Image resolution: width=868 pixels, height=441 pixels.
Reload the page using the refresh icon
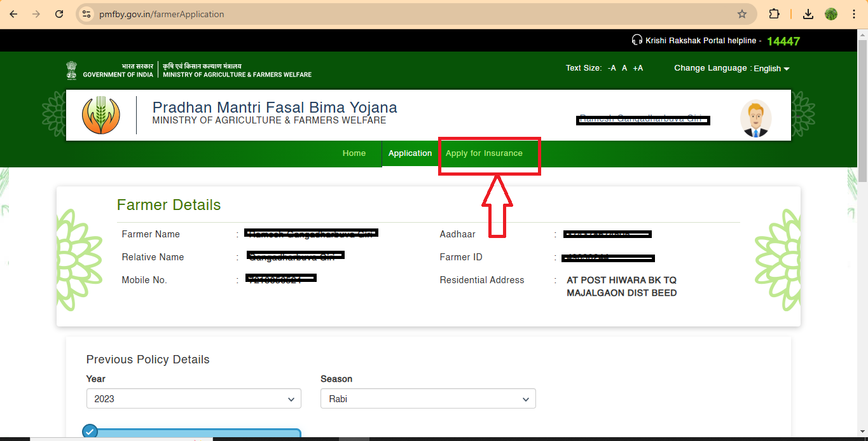(x=59, y=13)
